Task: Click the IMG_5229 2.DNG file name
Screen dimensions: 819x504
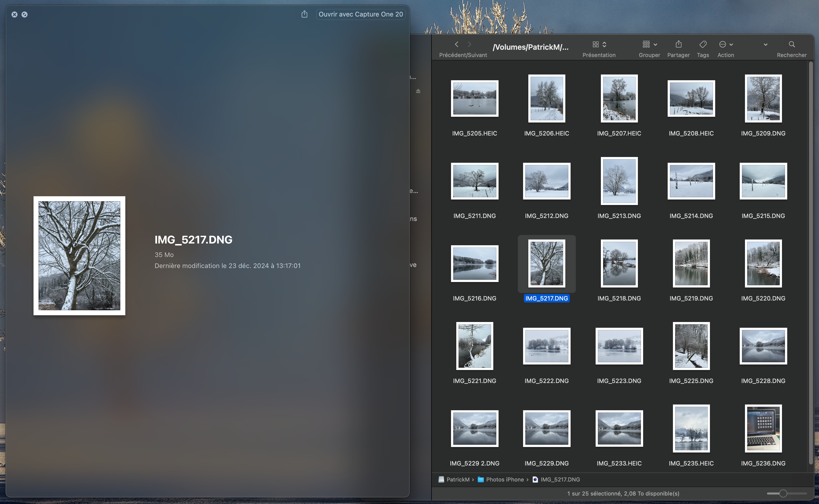Action: [x=475, y=463]
